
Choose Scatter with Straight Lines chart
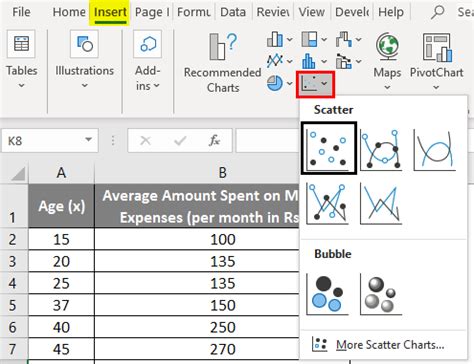pyautogui.click(x=381, y=203)
